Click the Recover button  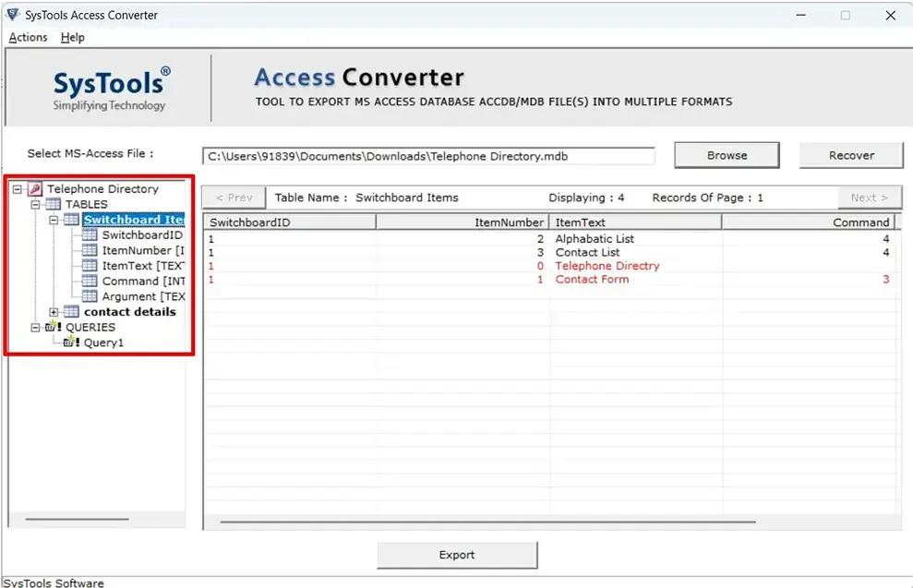851,155
